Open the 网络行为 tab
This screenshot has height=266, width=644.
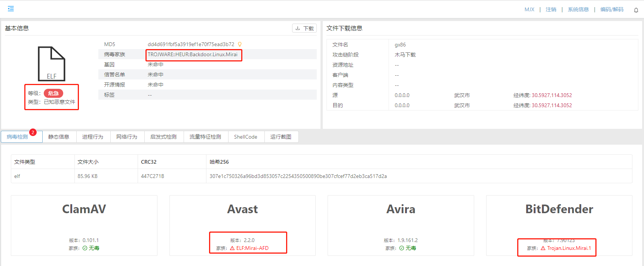click(127, 137)
